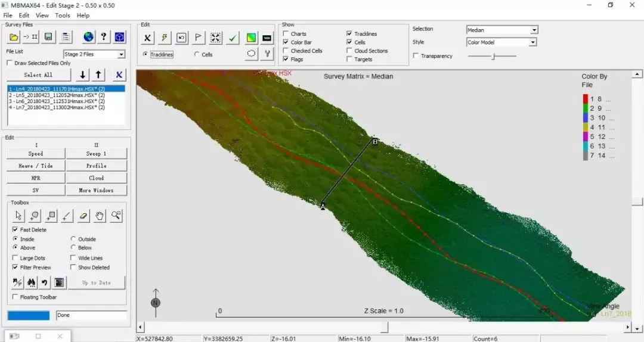Click the Speed button

[x=36, y=154]
